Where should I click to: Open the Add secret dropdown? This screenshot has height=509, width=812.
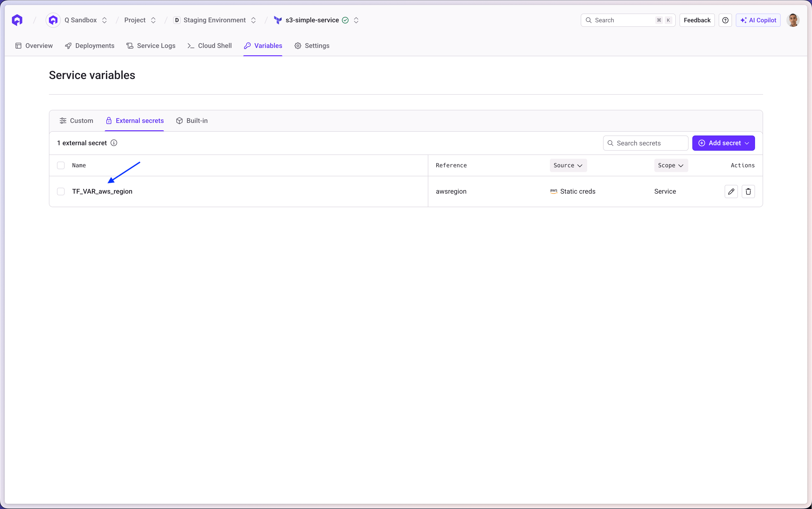(723, 143)
